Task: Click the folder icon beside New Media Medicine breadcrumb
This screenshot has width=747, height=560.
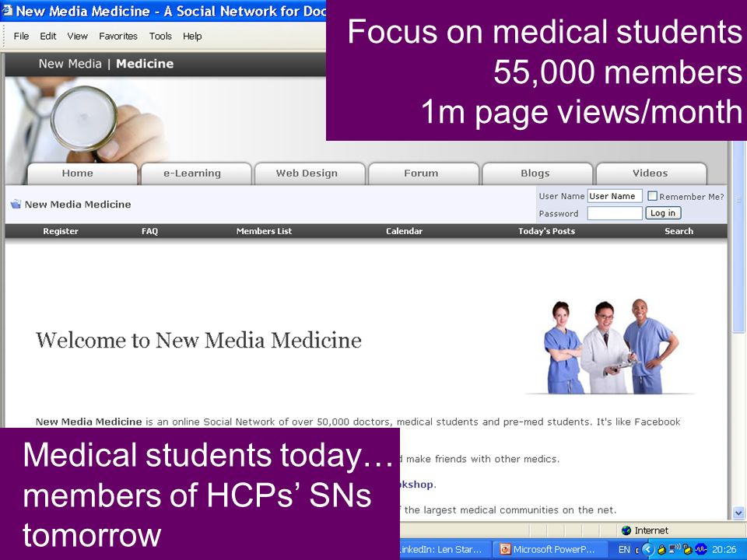Action: coord(16,205)
